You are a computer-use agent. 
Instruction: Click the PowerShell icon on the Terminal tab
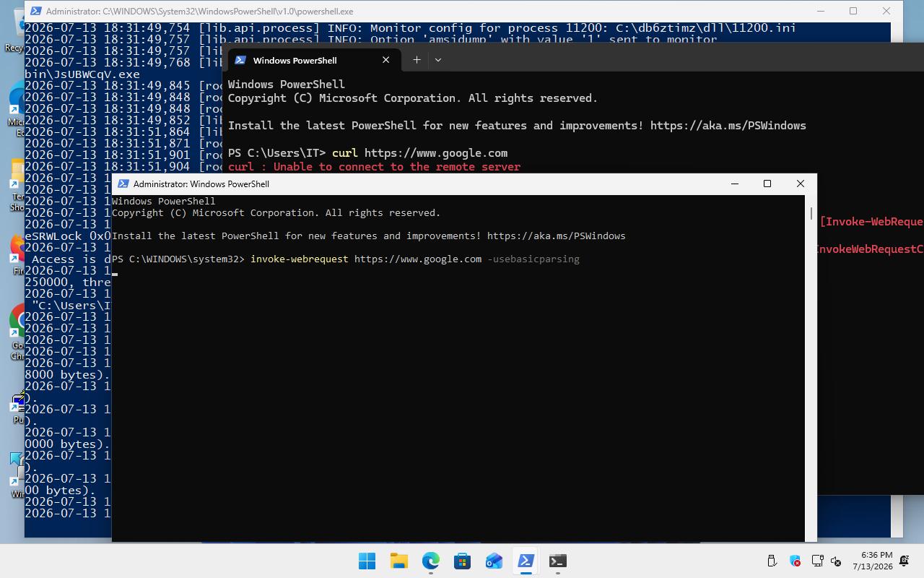point(240,60)
